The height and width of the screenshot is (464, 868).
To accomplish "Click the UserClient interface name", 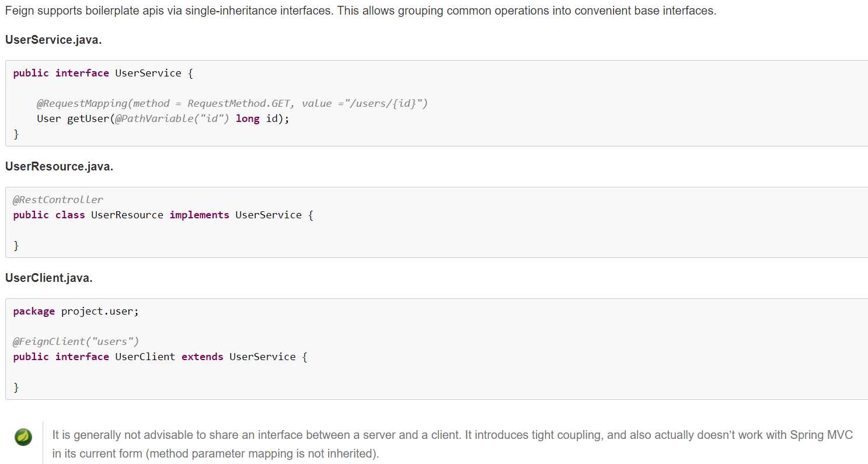I will pos(145,357).
